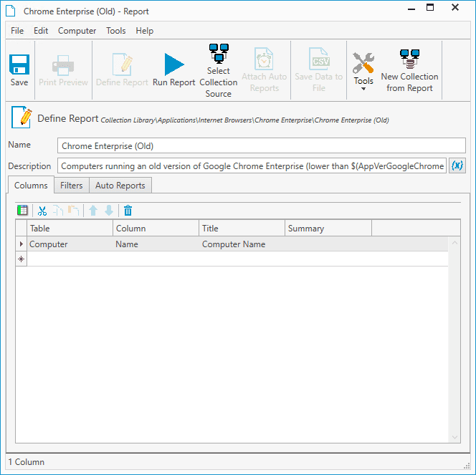
Task: Open the Tools menu in menu bar
Action: click(x=115, y=31)
